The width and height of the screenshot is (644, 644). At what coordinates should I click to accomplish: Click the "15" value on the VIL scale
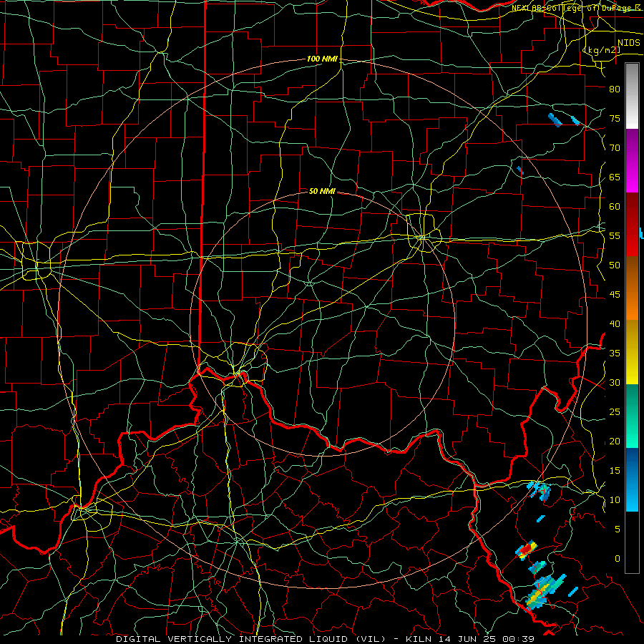(x=615, y=471)
